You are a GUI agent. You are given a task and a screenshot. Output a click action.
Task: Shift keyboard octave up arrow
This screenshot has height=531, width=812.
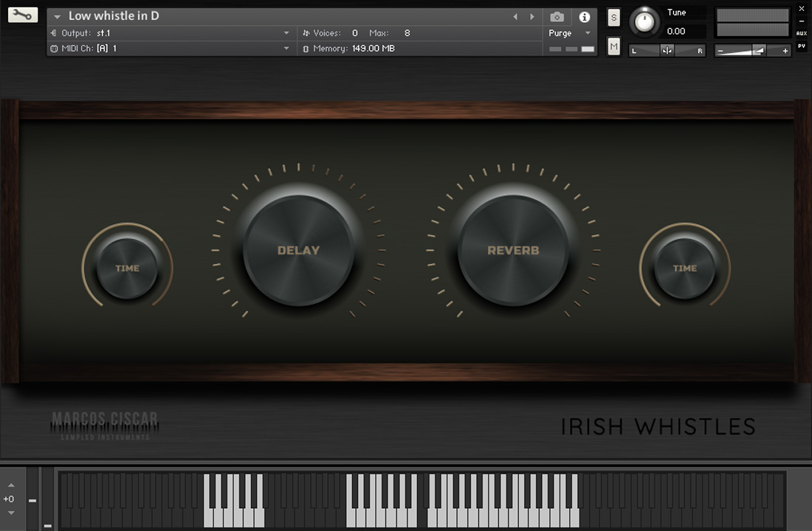pyautogui.click(x=11, y=485)
